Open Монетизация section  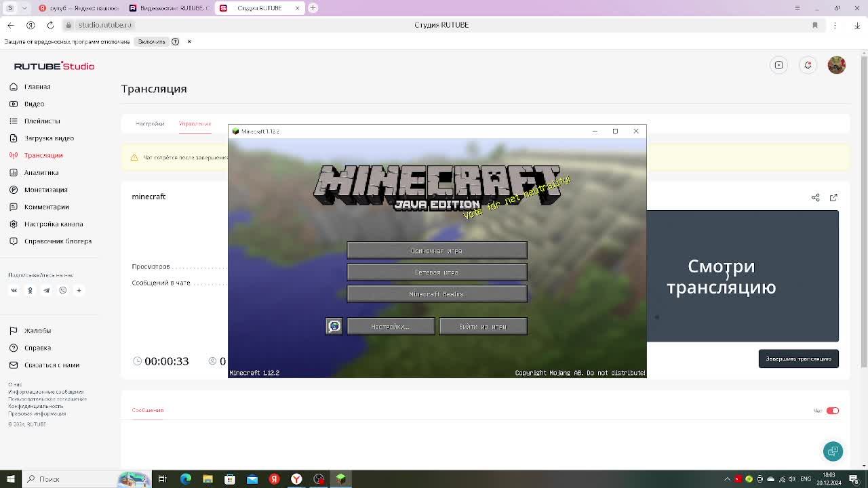coord(39,190)
